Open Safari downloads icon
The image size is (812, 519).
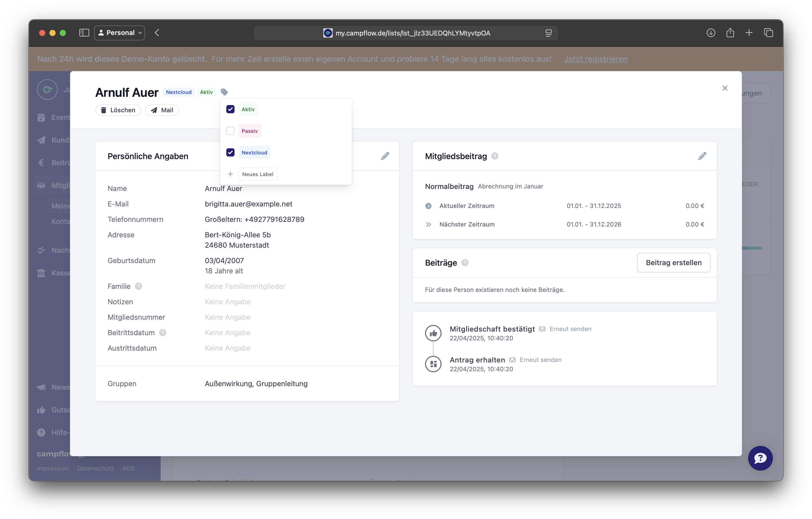[711, 33]
